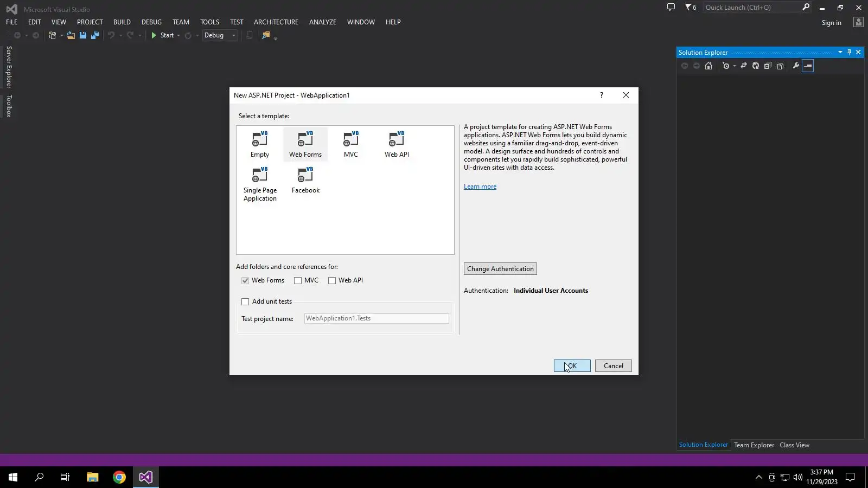Switch to the Team Explorer tab

coord(754,445)
